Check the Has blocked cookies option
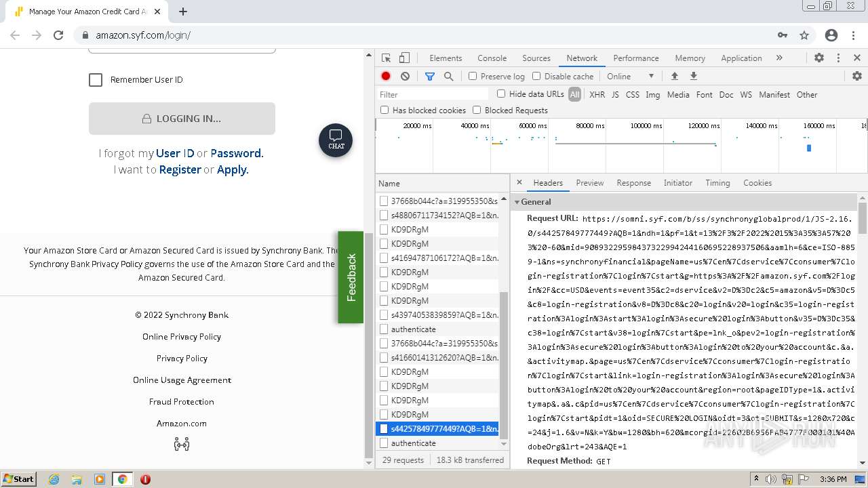The width and height of the screenshot is (868, 488). click(384, 110)
